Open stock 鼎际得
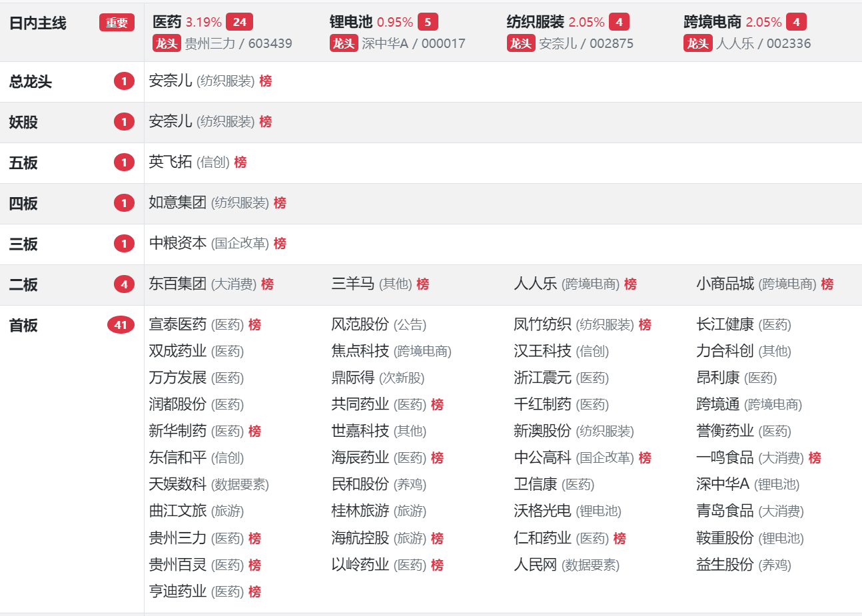The image size is (862, 616). [353, 378]
